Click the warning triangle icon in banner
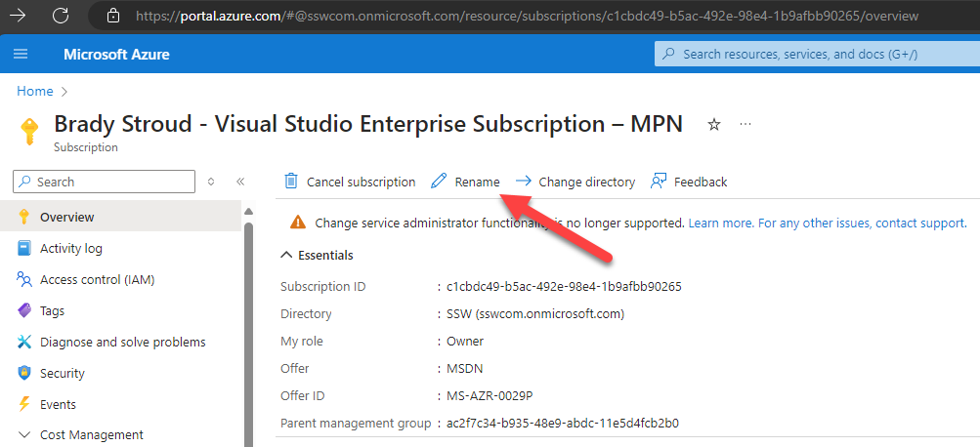This screenshot has height=447, width=980. [x=297, y=223]
